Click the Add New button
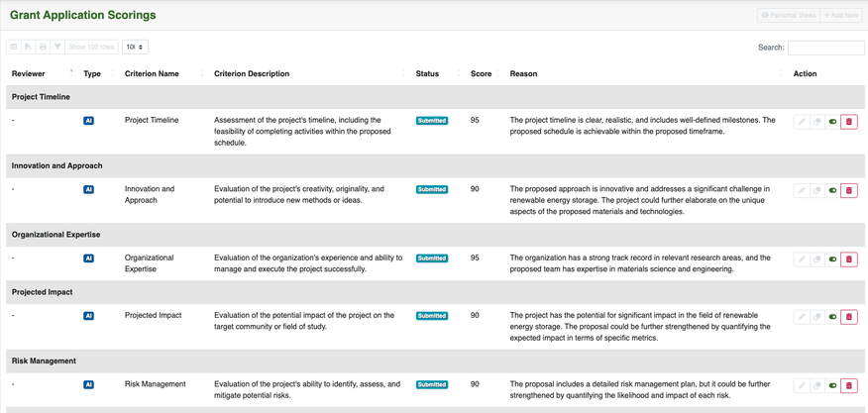868x413 pixels. [841, 15]
